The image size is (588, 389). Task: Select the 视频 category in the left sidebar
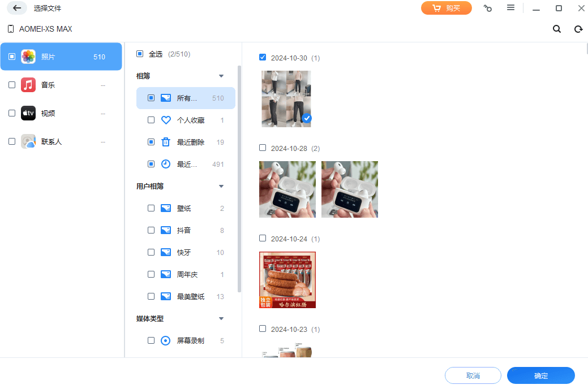coord(48,113)
